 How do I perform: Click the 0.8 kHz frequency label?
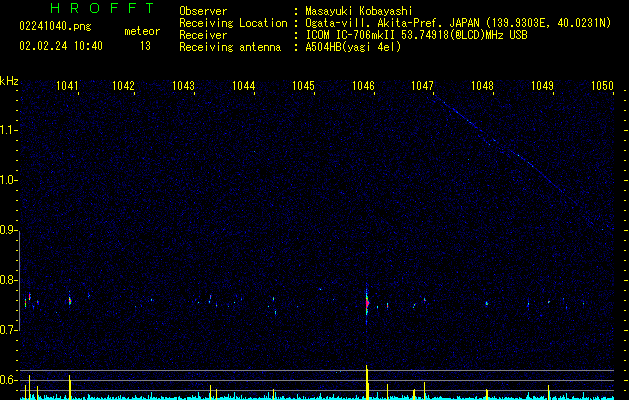(x=9, y=280)
